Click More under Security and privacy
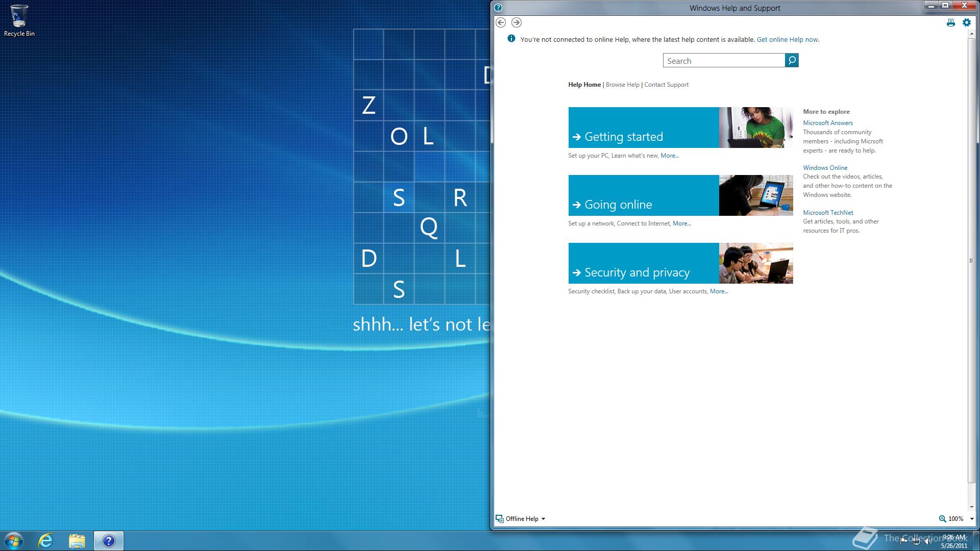This screenshot has width=980, height=551. click(719, 291)
